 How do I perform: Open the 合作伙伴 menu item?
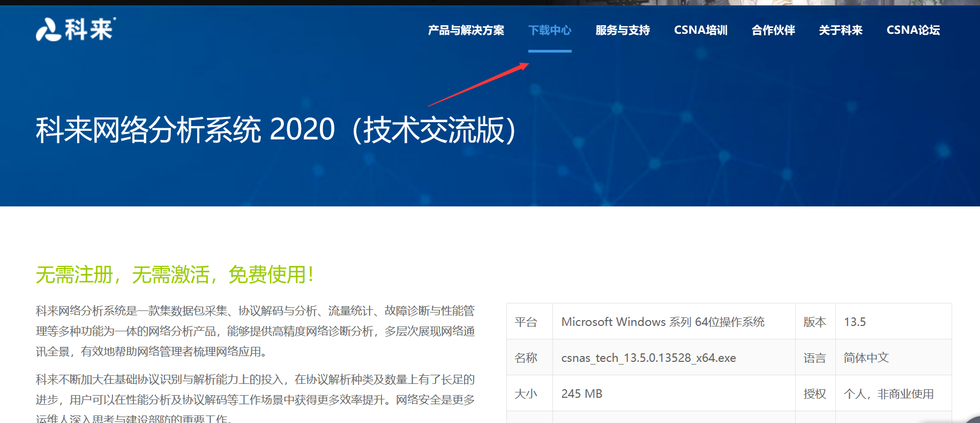pos(773,30)
